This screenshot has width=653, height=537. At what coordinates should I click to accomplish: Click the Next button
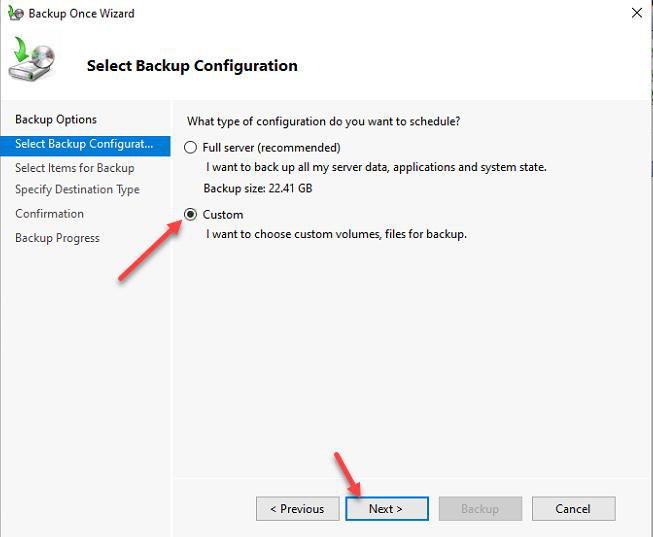coord(387,509)
